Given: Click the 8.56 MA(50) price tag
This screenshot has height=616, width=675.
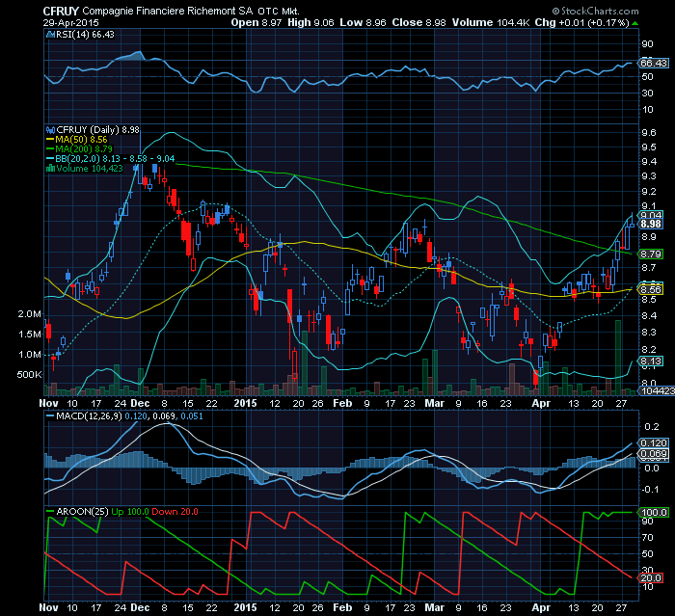Looking at the screenshot, I should tap(651, 290).
